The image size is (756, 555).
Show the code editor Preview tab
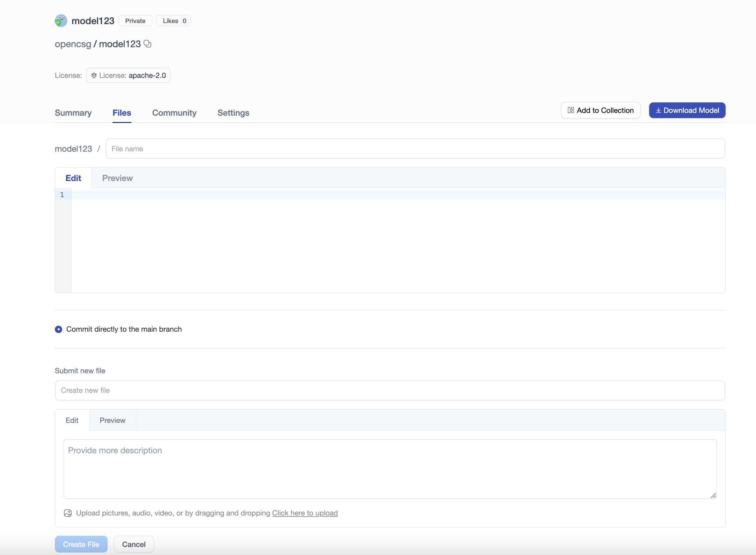tap(117, 178)
